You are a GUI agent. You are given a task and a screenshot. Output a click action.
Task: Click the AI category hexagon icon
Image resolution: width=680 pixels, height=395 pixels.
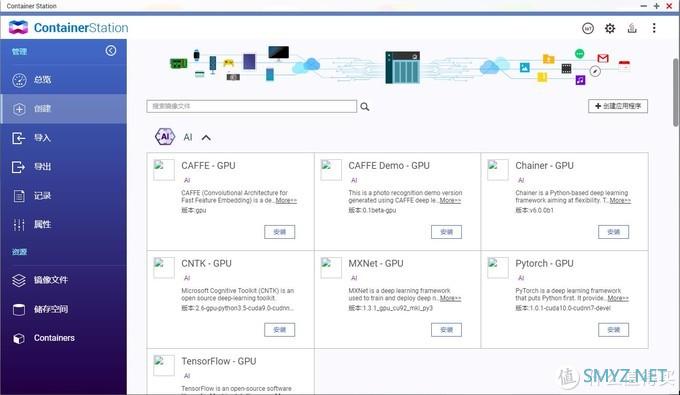pos(165,137)
